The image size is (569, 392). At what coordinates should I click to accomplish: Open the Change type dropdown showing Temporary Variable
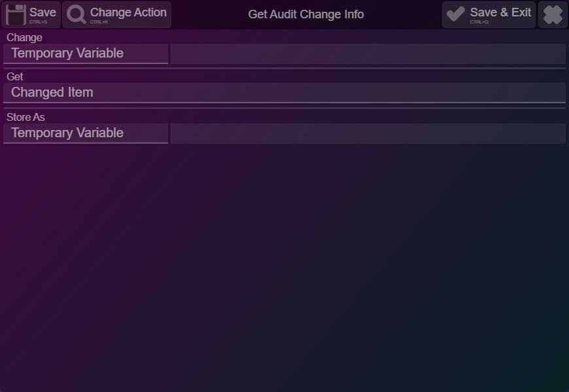tap(86, 54)
